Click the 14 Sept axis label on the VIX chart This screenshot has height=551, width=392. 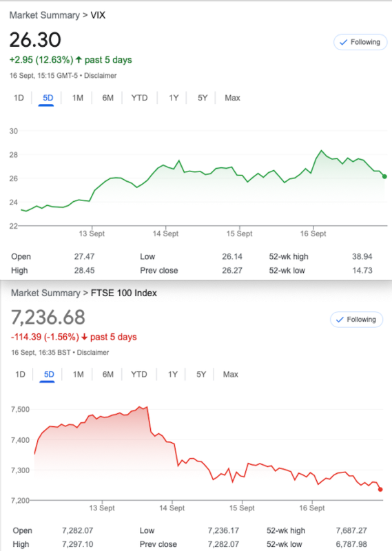click(x=165, y=233)
